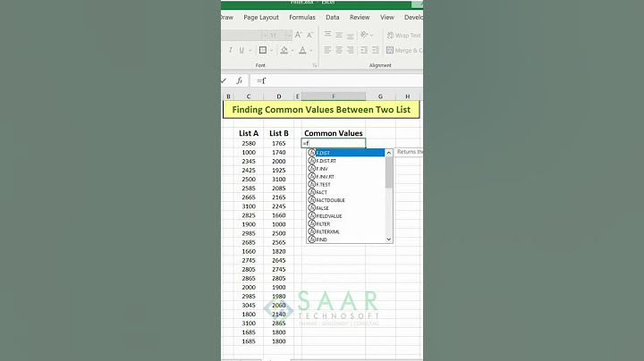644x361 pixels.
Task: Click List A cell with value 2580
Action: [249, 143]
